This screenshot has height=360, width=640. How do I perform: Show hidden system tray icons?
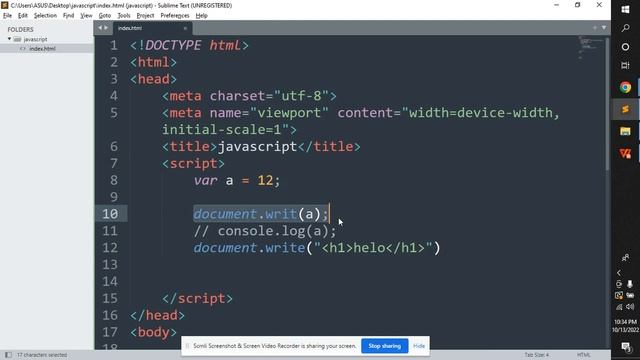pyautogui.click(x=619, y=273)
